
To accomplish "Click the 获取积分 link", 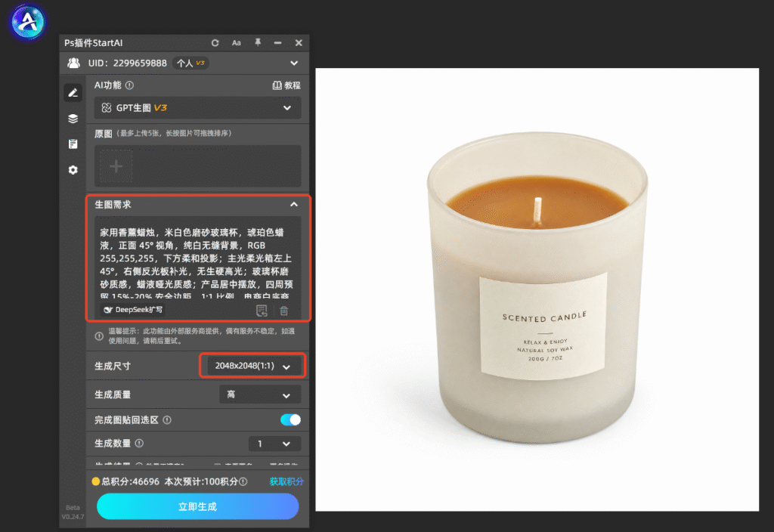I will coord(286,481).
